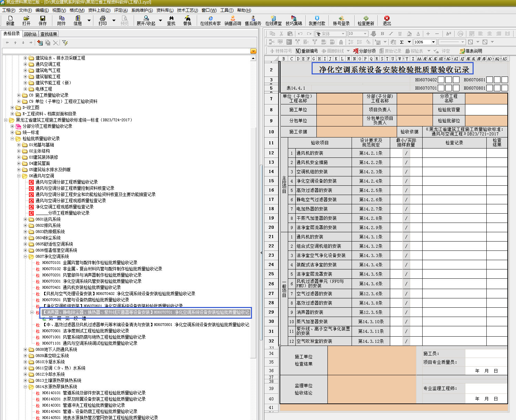Switch to the 回收站 tab
This screenshot has width=516, height=420.
30,34
